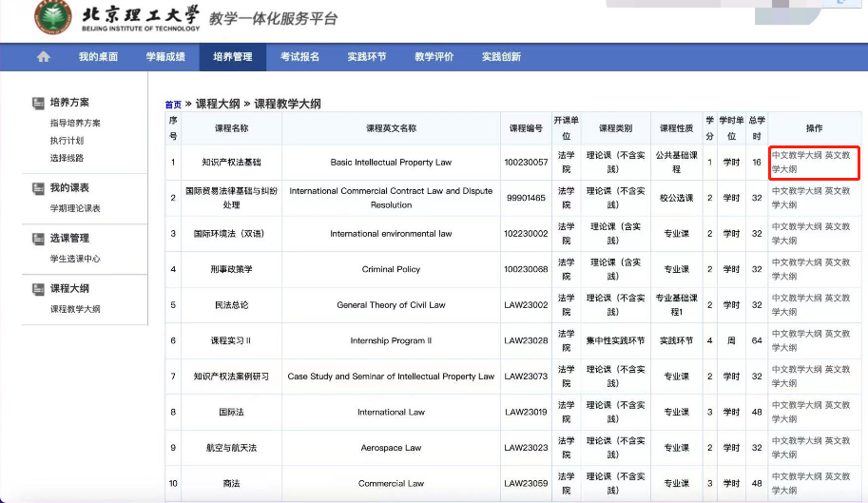Click the 课程性质 column header

click(x=677, y=128)
